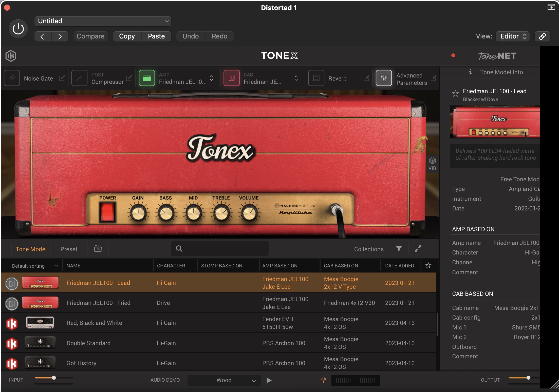Toggle the Compressor module icon
The image size is (559, 392).
79,78
